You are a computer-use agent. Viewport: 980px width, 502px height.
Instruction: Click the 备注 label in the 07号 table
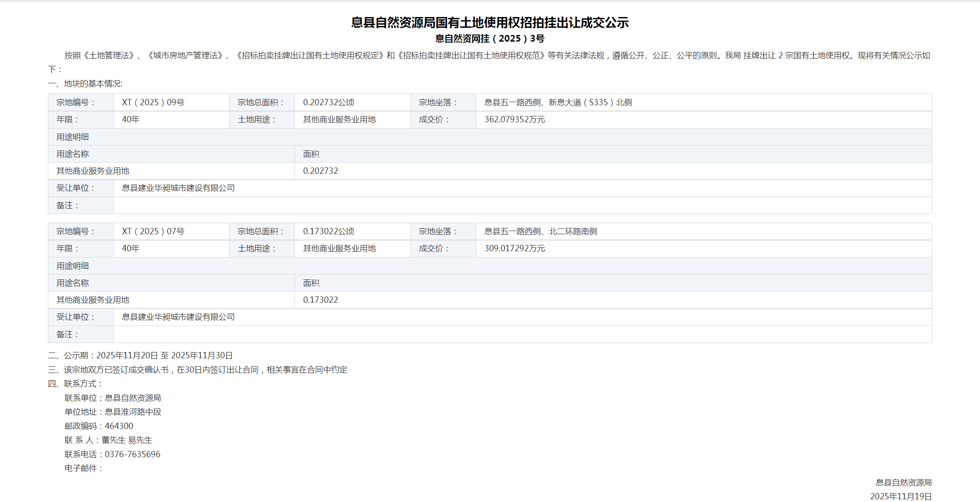coord(67,335)
